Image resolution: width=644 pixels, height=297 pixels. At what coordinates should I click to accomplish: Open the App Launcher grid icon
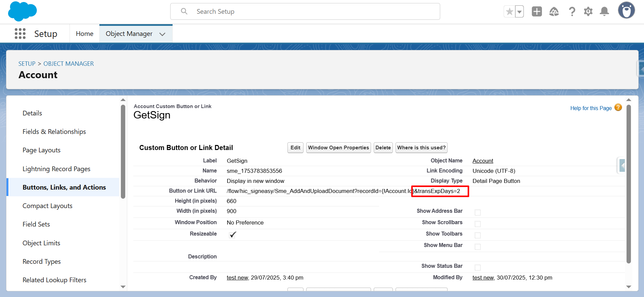click(20, 34)
